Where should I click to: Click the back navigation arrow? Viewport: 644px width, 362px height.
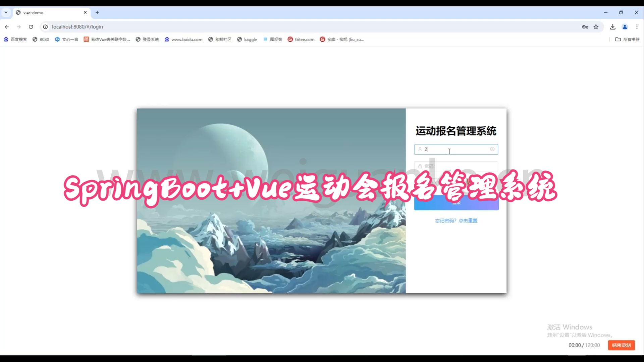[x=7, y=27]
